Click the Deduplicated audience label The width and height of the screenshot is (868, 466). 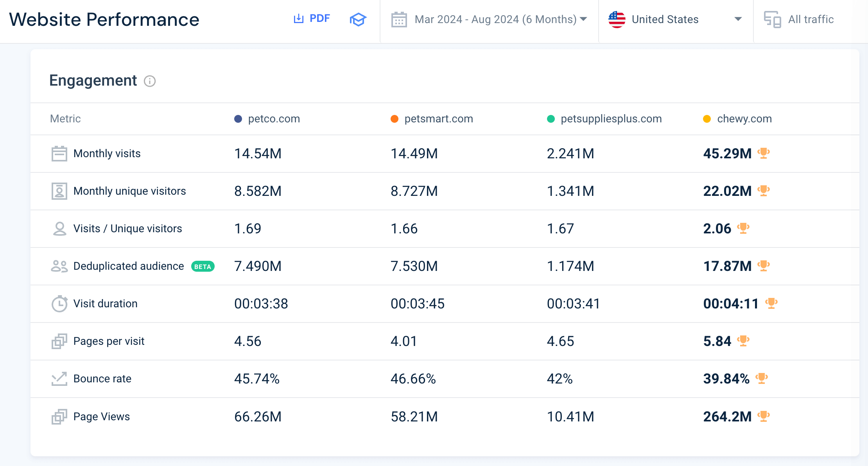[128, 266]
